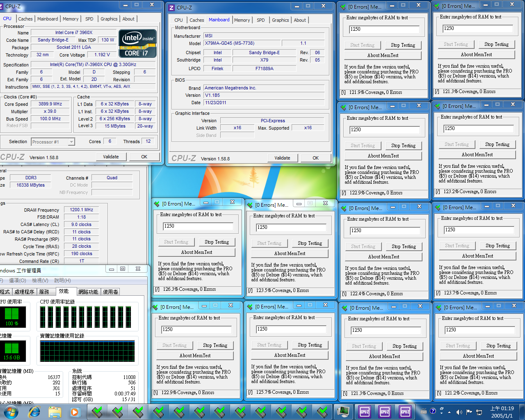
Task: Open 檢視(V) menu in Task Manager
Action: coord(40,281)
